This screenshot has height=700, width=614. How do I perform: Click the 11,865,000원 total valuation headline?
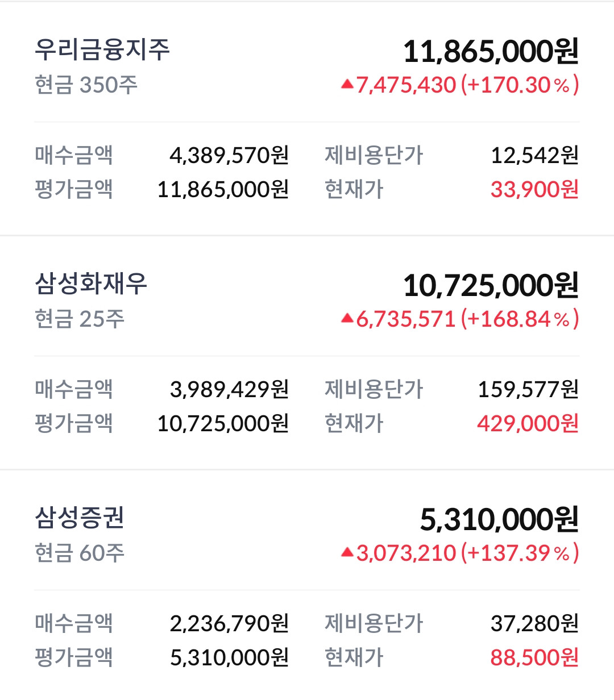[491, 51]
